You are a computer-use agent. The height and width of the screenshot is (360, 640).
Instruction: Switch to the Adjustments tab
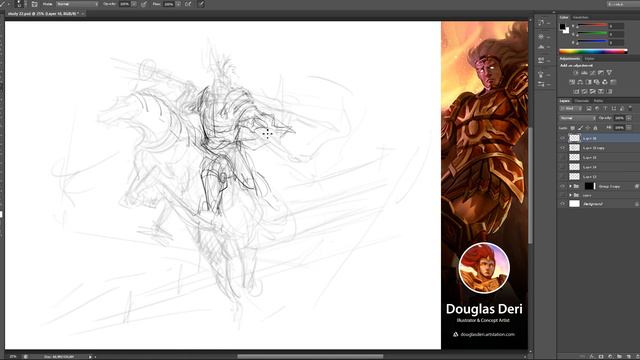tap(569, 59)
